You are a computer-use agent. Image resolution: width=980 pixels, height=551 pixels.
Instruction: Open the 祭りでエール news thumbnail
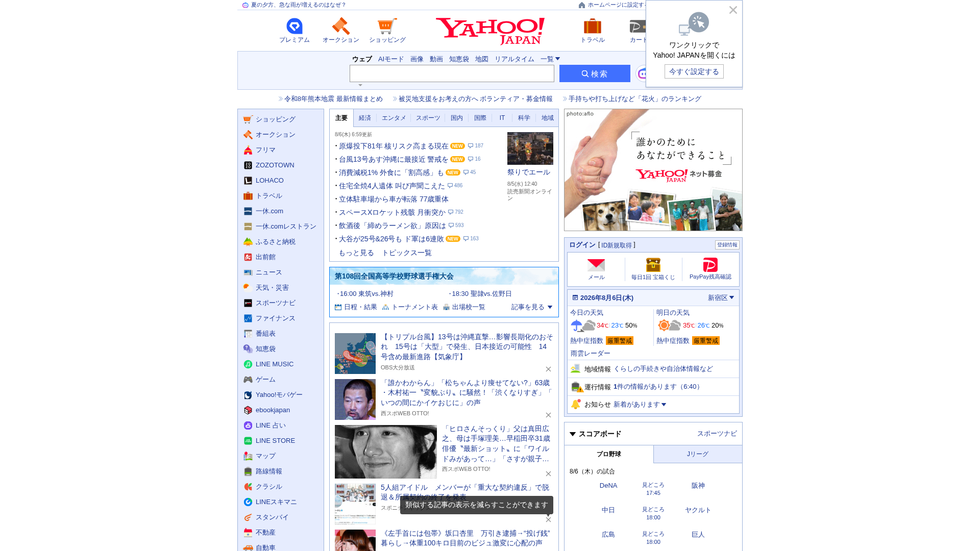coord(530,148)
